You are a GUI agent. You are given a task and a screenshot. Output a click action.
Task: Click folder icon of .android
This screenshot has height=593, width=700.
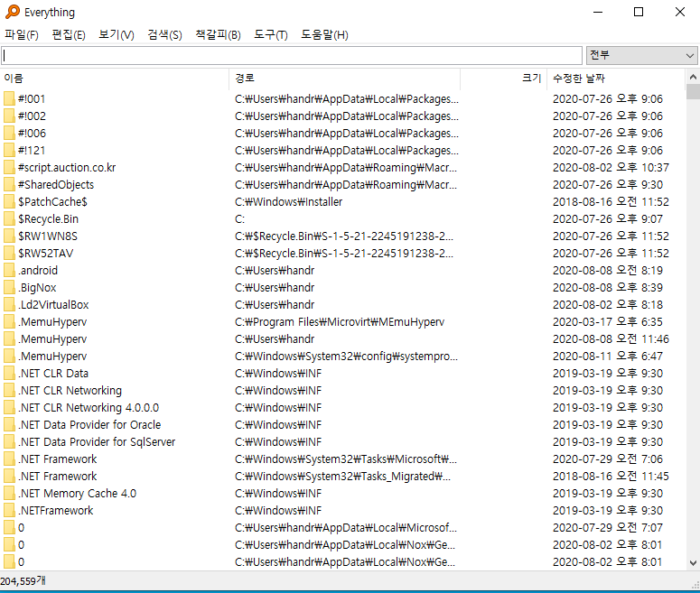pyautogui.click(x=9, y=271)
